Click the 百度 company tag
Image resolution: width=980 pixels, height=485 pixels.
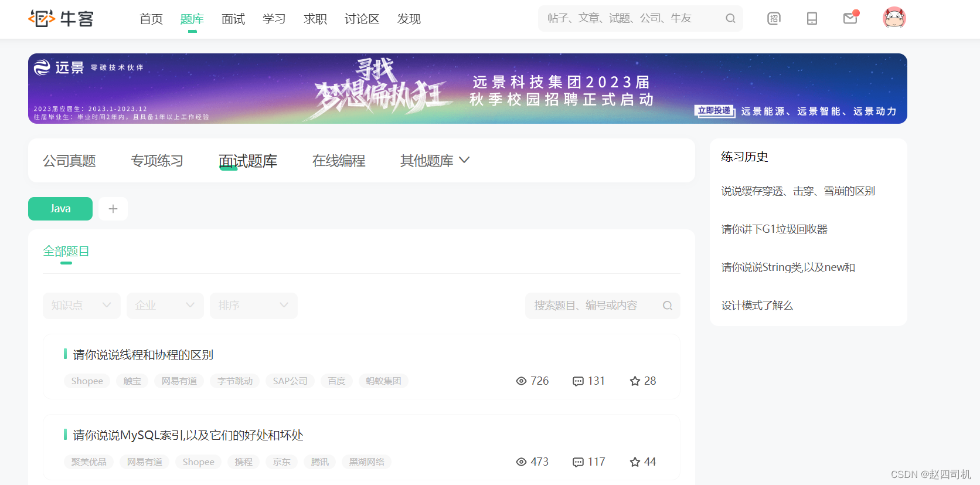[x=337, y=381]
